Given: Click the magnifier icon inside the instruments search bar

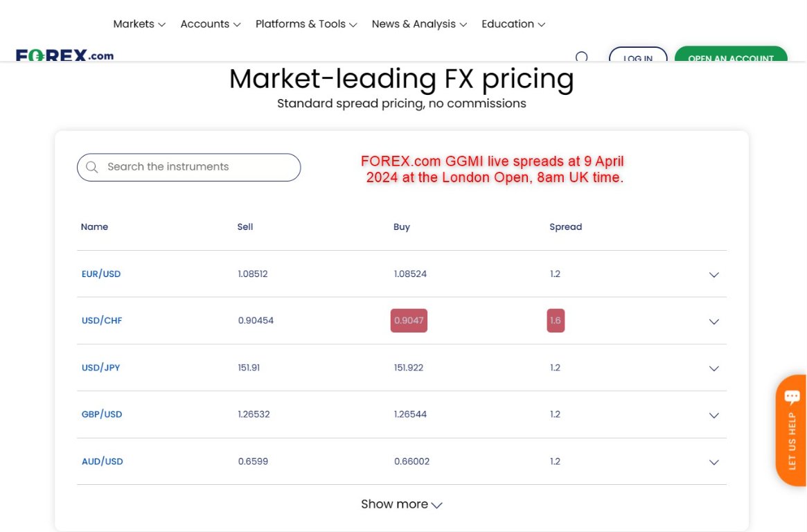Looking at the screenshot, I should tap(92, 167).
